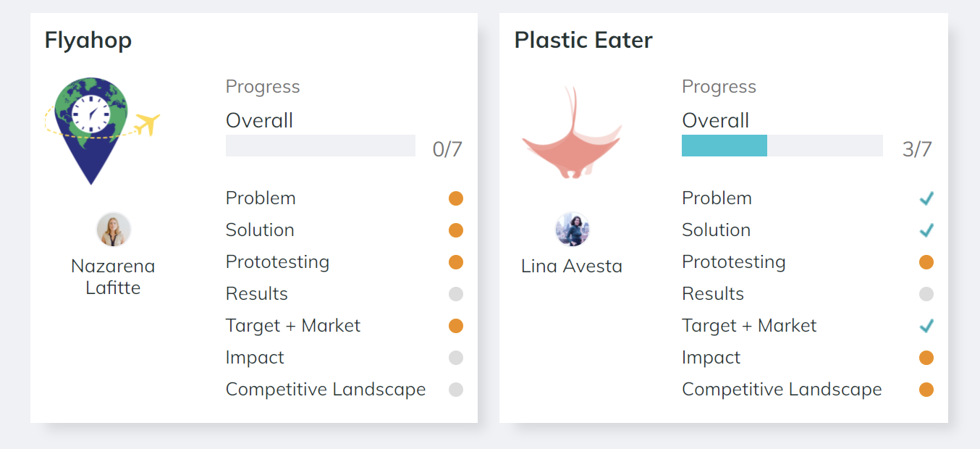Click Flyahop's orange Problem status dot
This screenshot has height=449, width=980.
456,198
